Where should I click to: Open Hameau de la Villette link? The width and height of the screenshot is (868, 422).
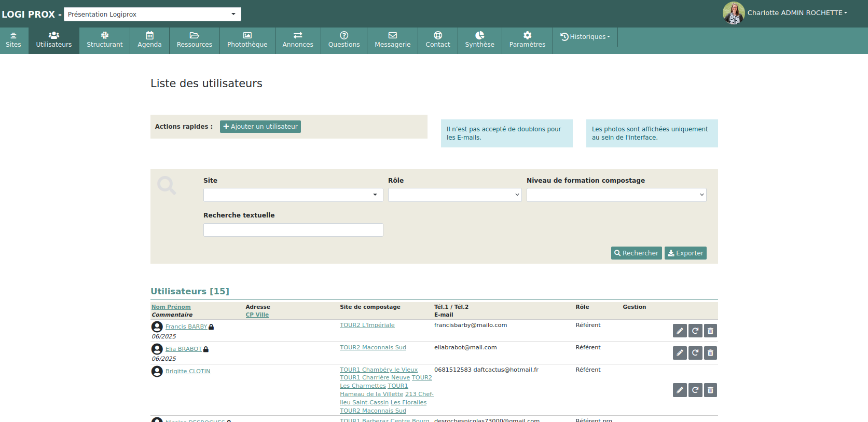[371, 394]
